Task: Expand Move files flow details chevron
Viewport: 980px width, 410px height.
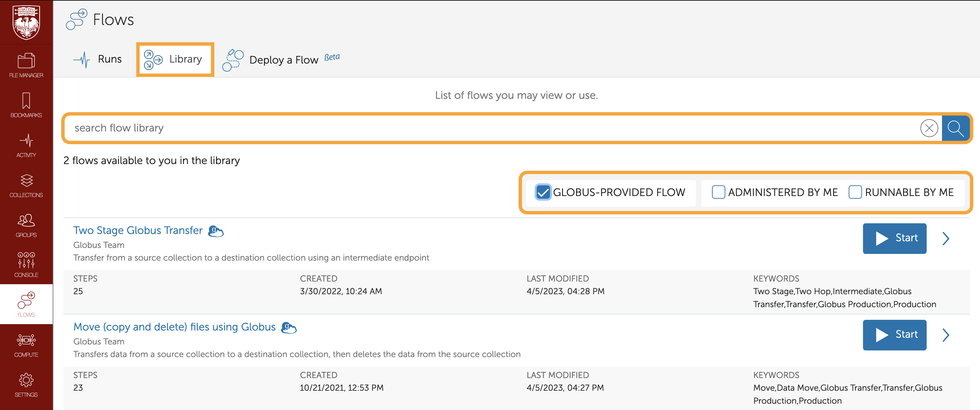Action: tap(946, 335)
